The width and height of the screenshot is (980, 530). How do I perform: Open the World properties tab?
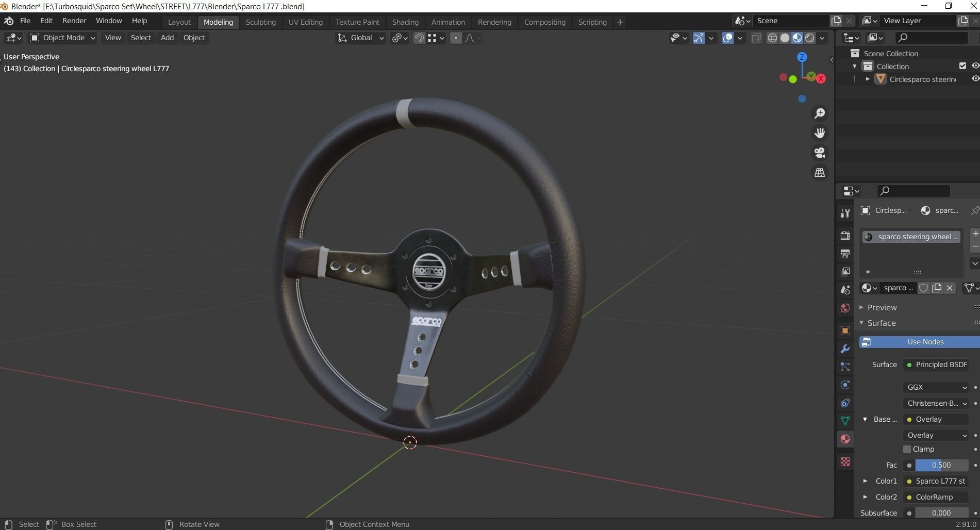click(845, 308)
